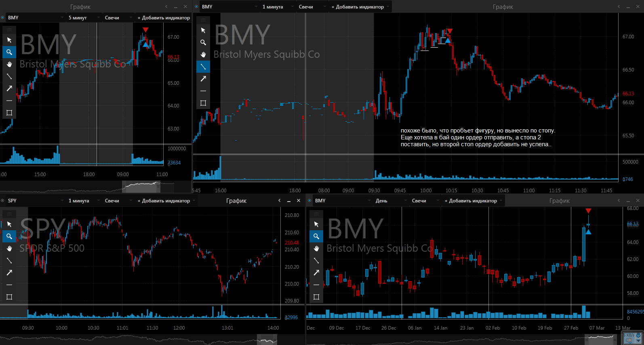Select pointer tool in BMY daily chart
Viewport: 644px width, 345px height.
coord(316,224)
